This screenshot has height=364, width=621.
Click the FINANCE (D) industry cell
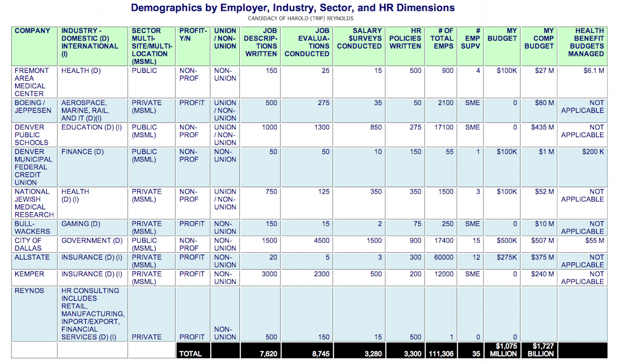point(93,167)
